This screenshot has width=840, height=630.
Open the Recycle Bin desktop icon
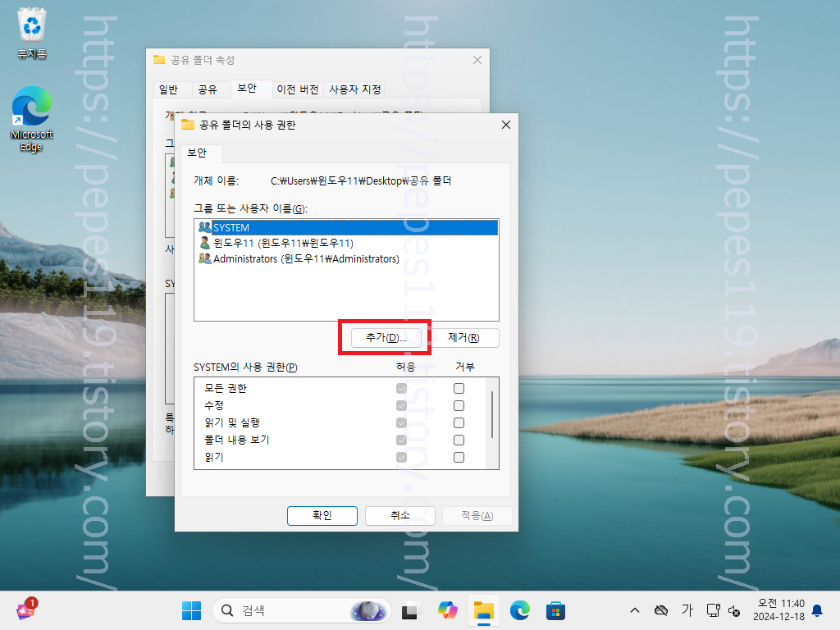click(32, 33)
